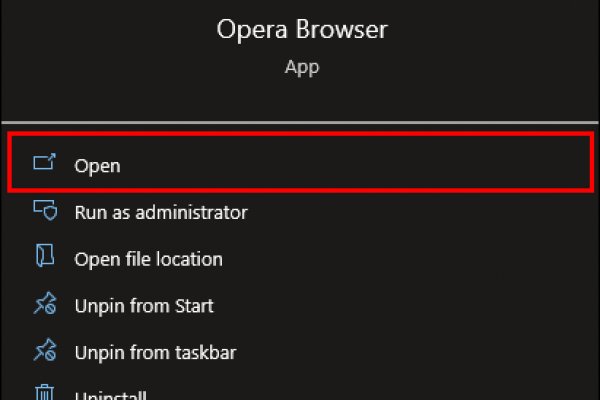The image size is (600, 400).
Task: Click the Open icon with arrow
Action: click(x=45, y=165)
